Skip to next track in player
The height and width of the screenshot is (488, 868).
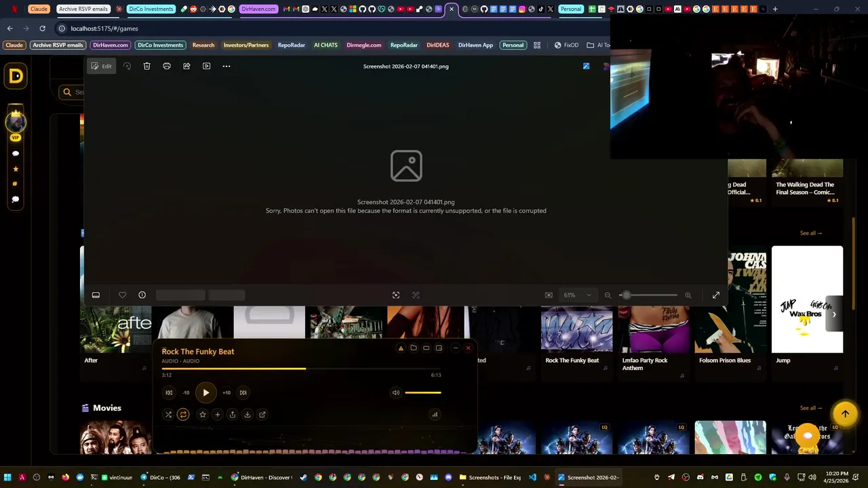coord(243,392)
